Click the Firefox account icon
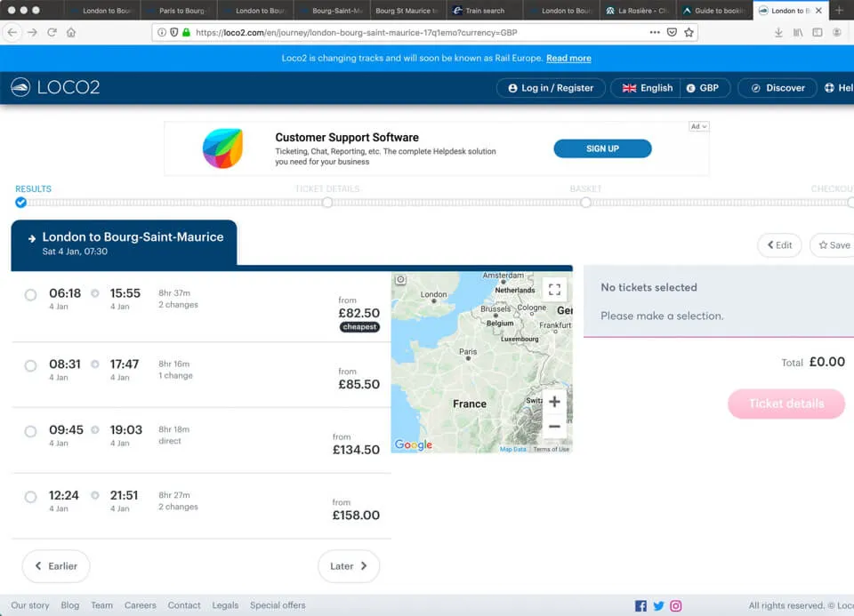 pyautogui.click(x=837, y=33)
